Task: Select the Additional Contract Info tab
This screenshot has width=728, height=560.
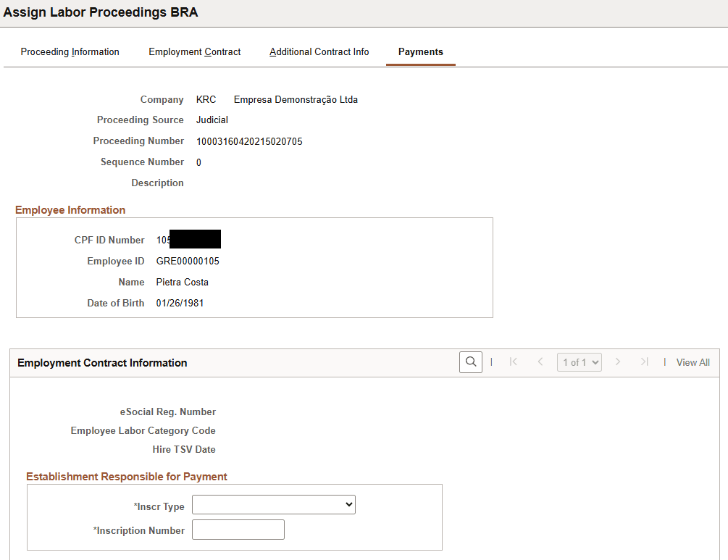Action: point(319,51)
